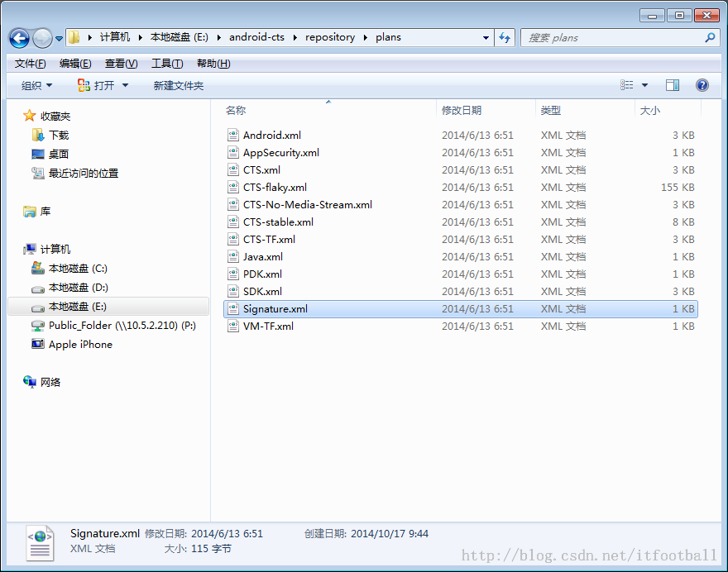Click the refresh button beside address bar
This screenshot has height=572, width=728.
(x=505, y=37)
